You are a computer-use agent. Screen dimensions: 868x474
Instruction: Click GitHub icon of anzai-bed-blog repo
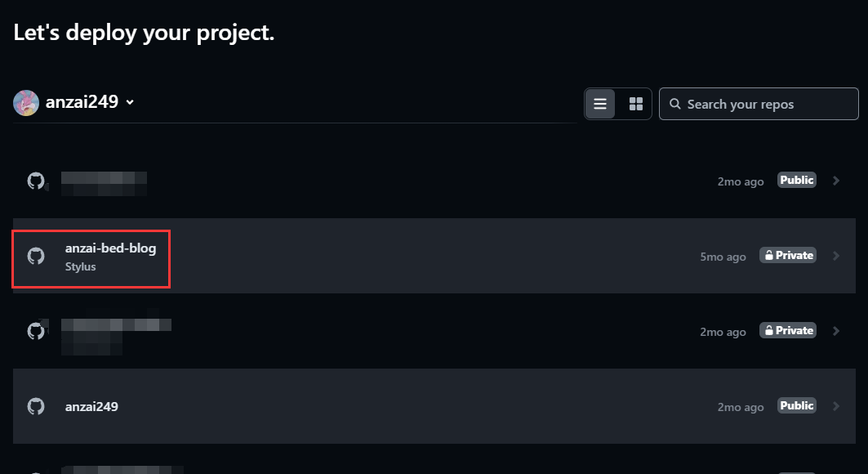[36, 256]
